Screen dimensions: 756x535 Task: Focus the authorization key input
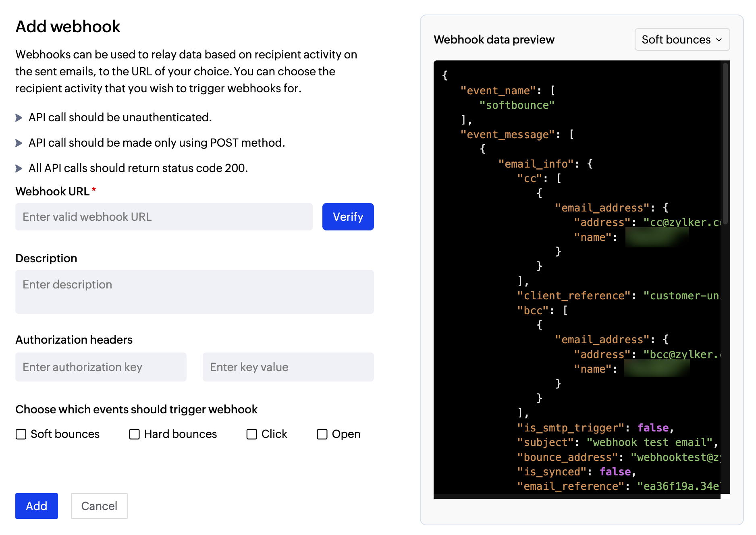[100, 367]
